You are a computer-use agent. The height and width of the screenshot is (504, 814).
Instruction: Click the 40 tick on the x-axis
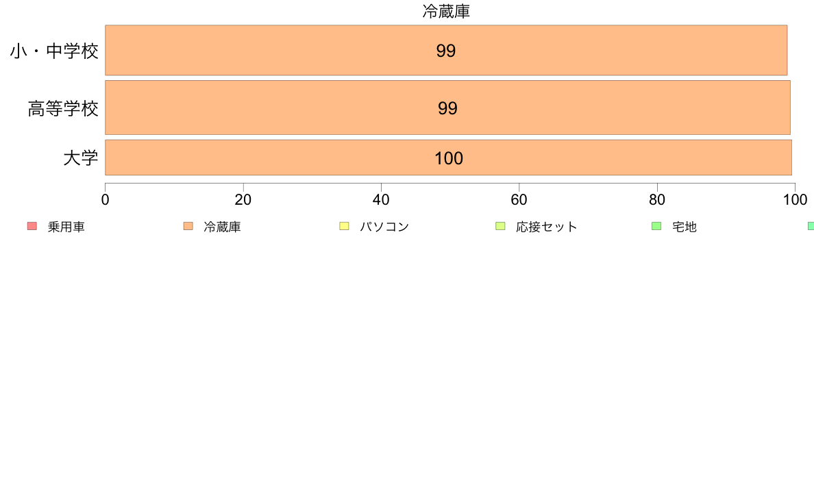point(381,200)
